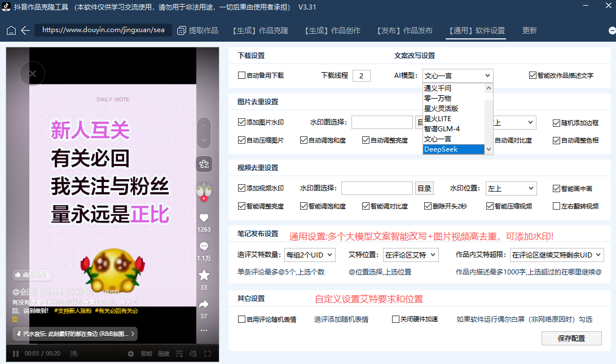
Task: Enable the 关闭硬件加速 checkbox
Action: 395,319
